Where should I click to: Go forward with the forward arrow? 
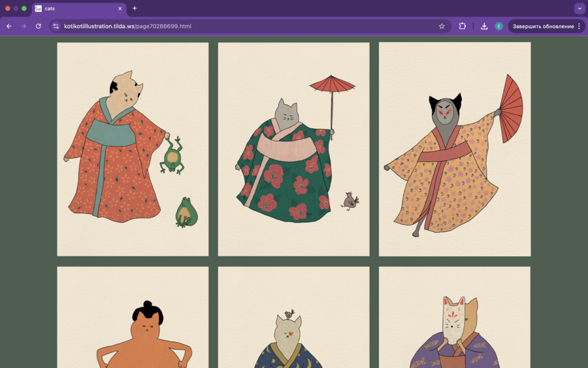click(x=24, y=26)
